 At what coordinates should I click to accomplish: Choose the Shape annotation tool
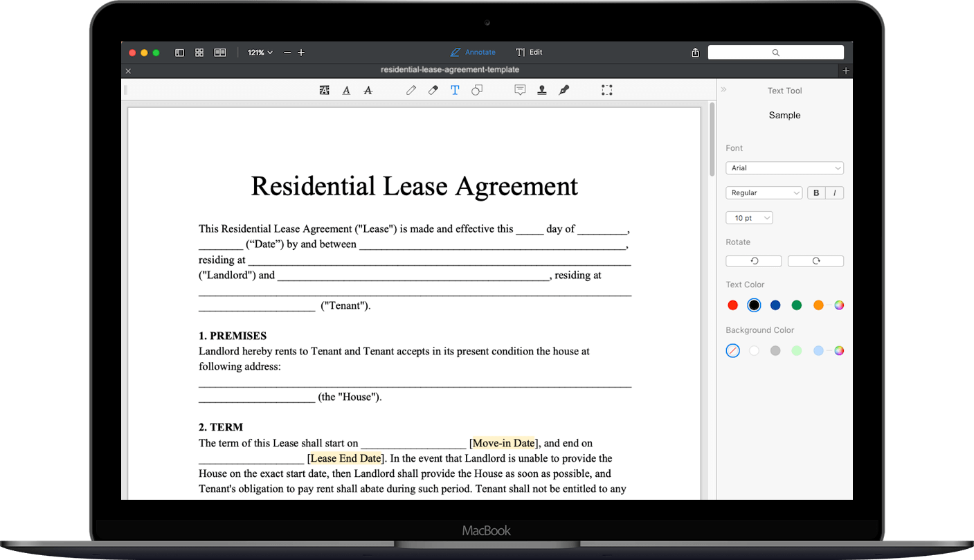tap(477, 90)
